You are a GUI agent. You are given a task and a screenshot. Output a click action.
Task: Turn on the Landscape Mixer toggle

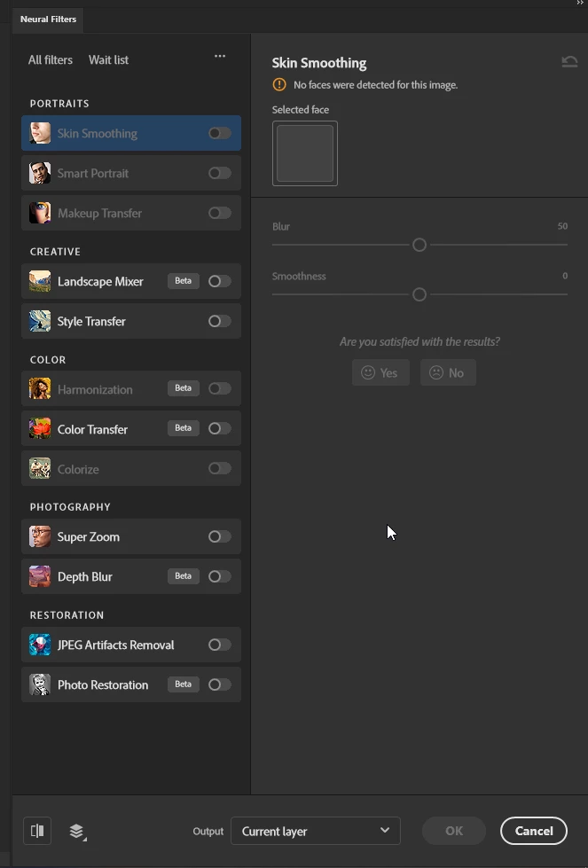point(219,281)
